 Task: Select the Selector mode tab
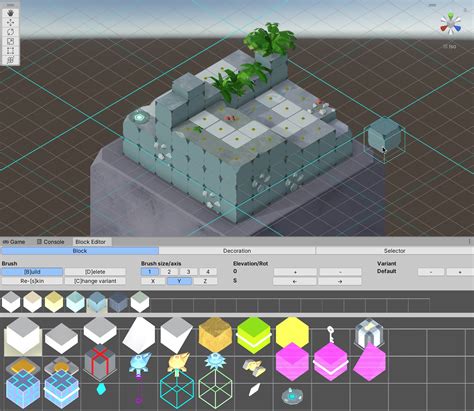(395, 251)
